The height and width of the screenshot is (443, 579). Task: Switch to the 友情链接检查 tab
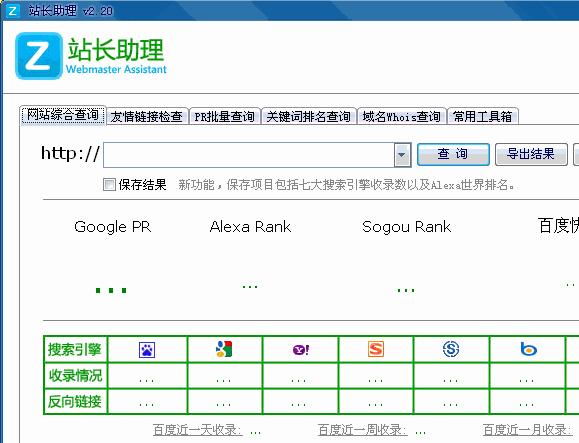[x=147, y=116]
